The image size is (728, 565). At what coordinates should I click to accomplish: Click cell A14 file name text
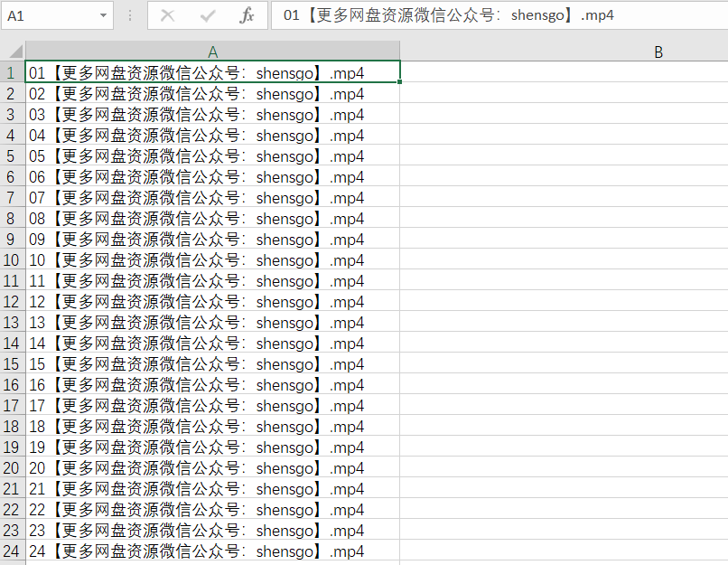(x=196, y=344)
